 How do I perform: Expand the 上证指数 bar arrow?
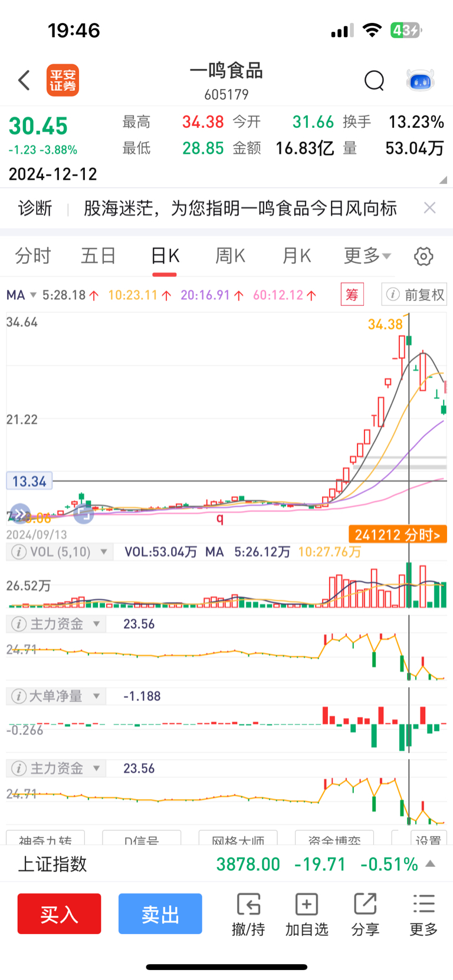coord(431,864)
